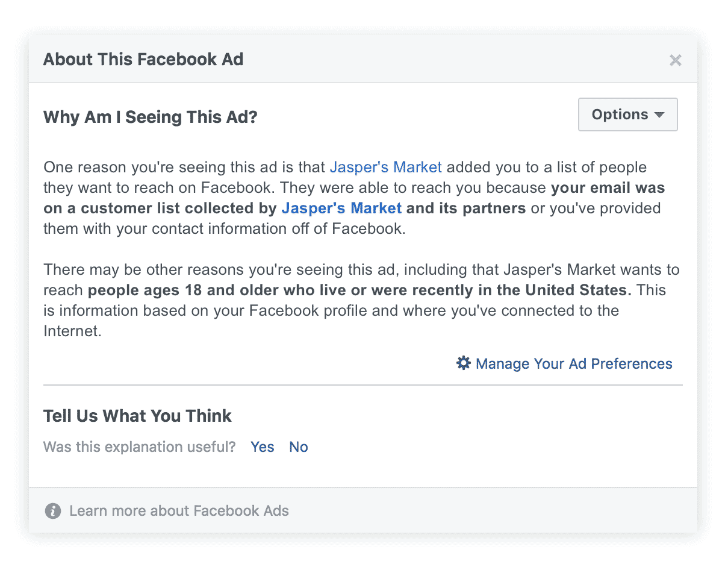728x567 pixels.
Task: Click the arrow on the Options button
Action: click(659, 115)
